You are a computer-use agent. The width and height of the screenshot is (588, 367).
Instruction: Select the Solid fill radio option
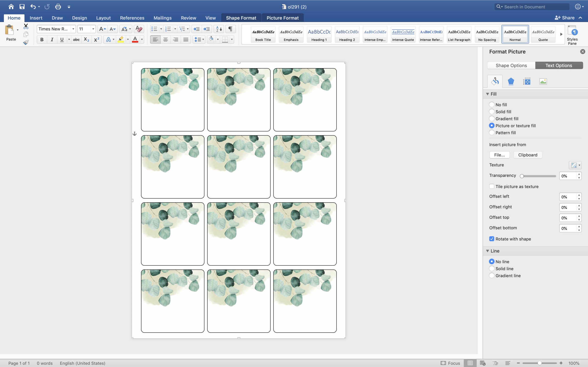492,112
